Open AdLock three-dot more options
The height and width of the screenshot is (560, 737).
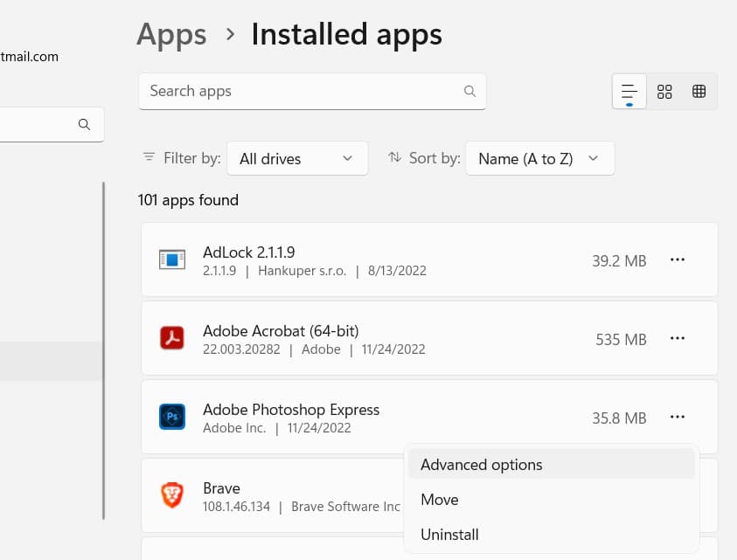pyautogui.click(x=678, y=259)
